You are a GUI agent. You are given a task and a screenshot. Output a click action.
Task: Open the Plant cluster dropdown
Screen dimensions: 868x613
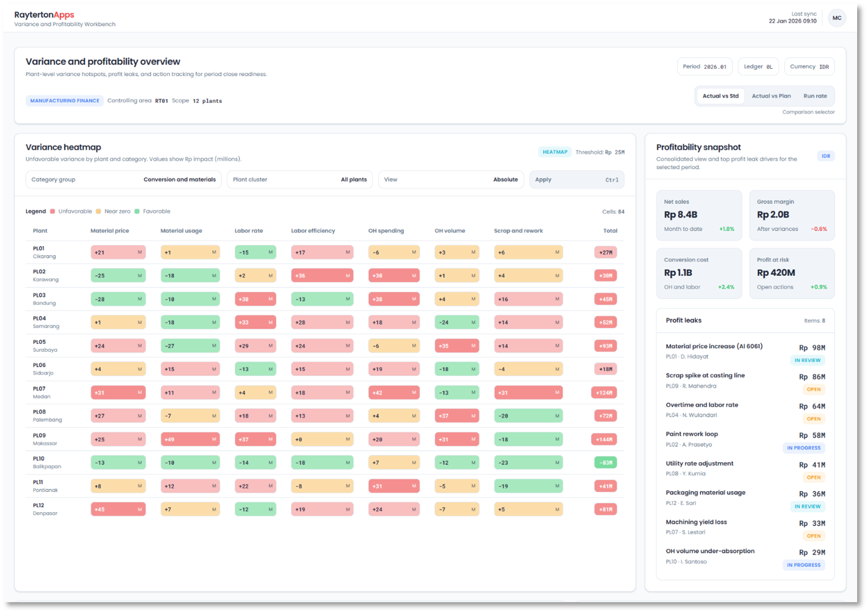pos(299,180)
